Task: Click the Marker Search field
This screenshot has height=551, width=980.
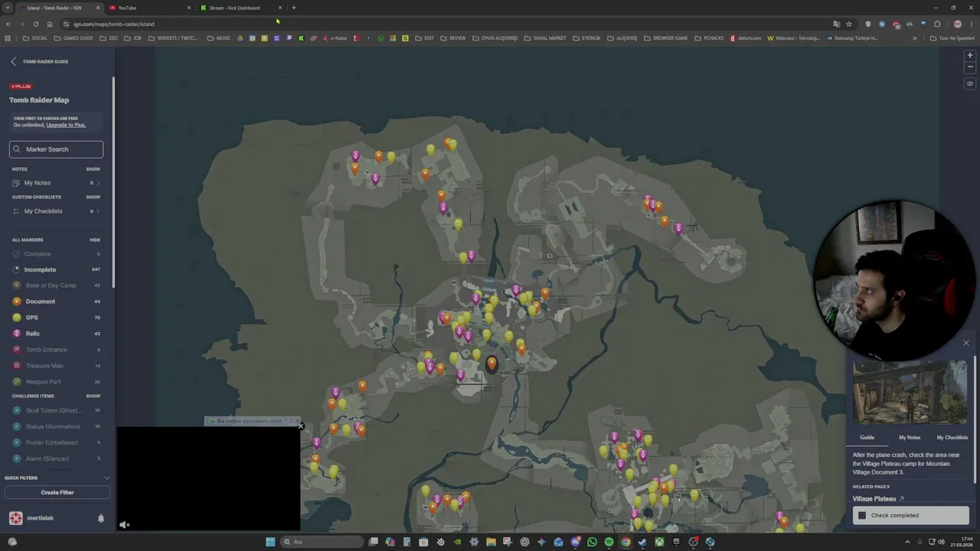Action: (56, 149)
